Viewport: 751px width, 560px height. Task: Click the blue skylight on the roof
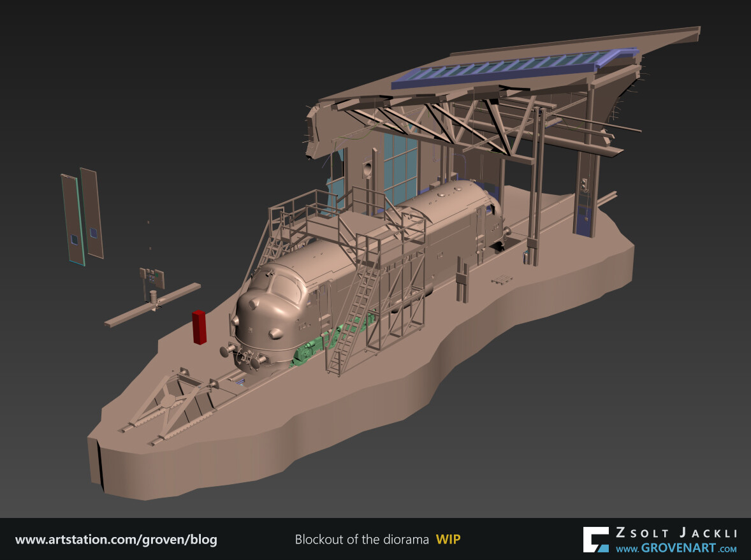click(x=515, y=68)
